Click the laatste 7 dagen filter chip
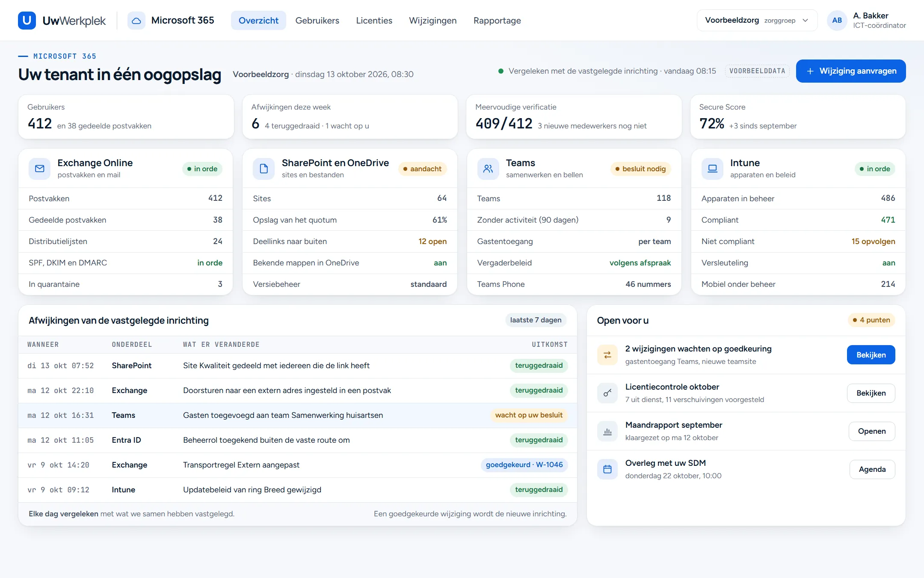Image resolution: width=924 pixels, height=578 pixels. [x=536, y=320]
